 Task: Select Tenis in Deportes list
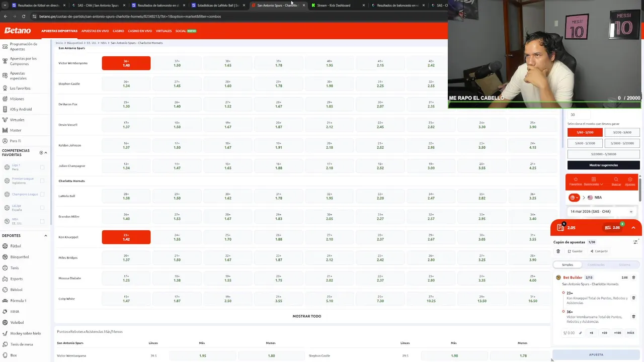[14, 268]
